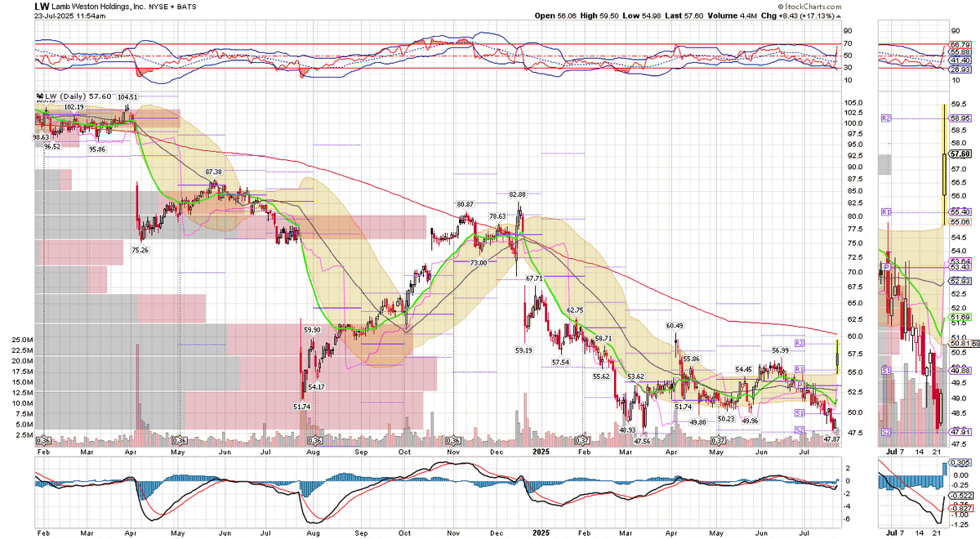
Task: Click the 59.90 price annotation
Action: click(x=313, y=329)
